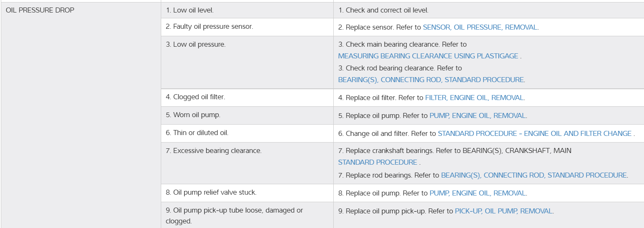
Task: Open PUMP, ENGINE OIL, REMOVAL link for worn pump
Action: 477,115
